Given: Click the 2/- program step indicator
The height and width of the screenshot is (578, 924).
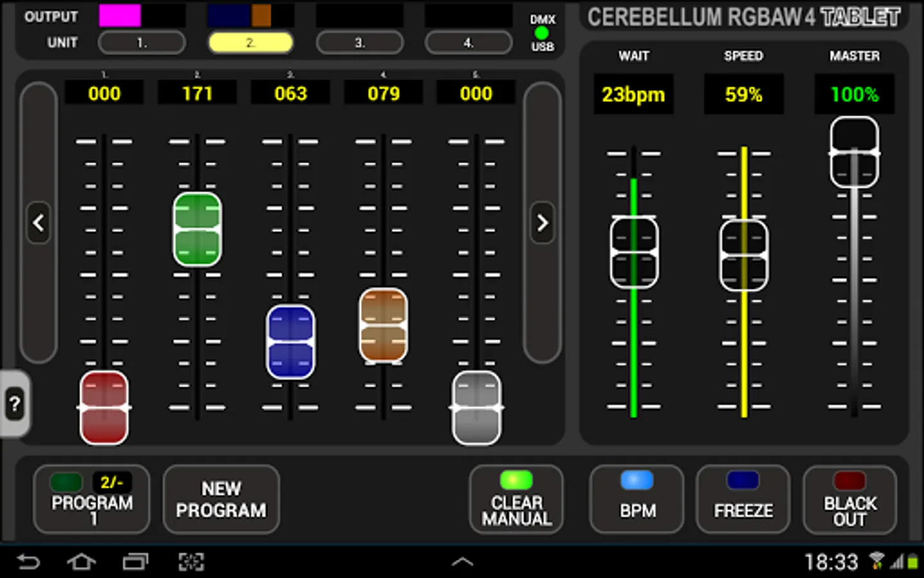Looking at the screenshot, I should [x=112, y=482].
